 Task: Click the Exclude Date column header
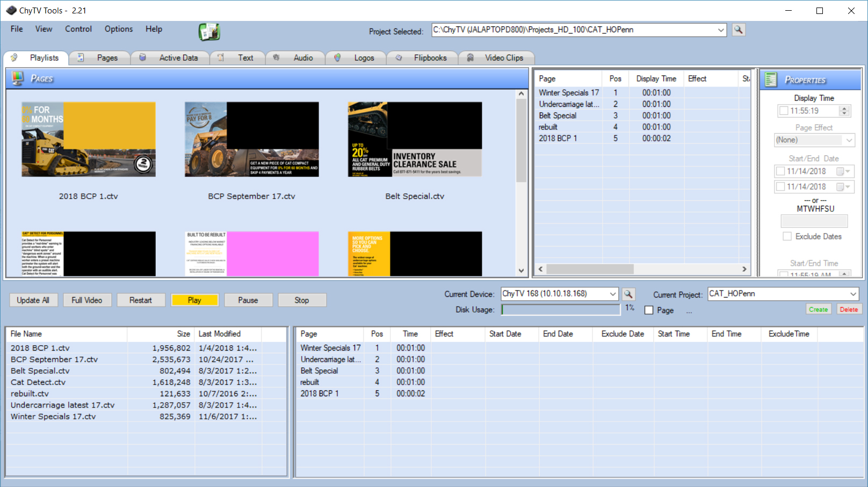[623, 334]
